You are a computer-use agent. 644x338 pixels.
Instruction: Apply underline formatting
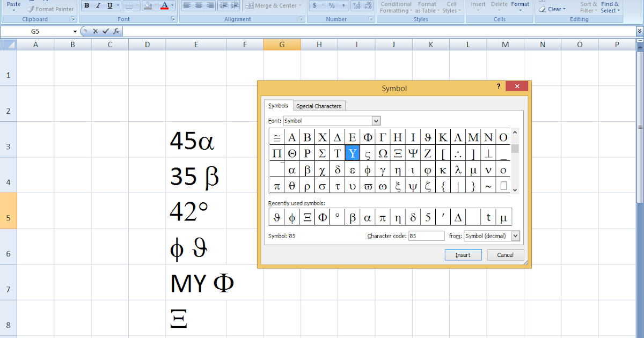(x=109, y=6)
